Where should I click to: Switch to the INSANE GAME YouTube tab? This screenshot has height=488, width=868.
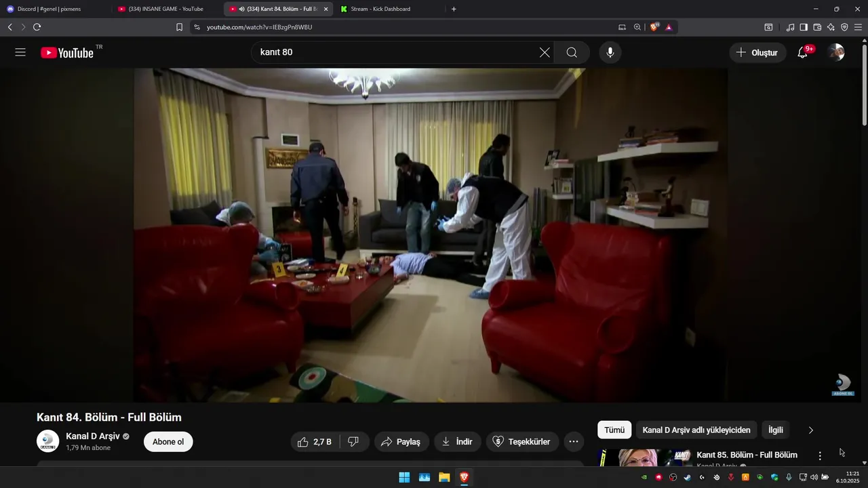tap(167, 9)
